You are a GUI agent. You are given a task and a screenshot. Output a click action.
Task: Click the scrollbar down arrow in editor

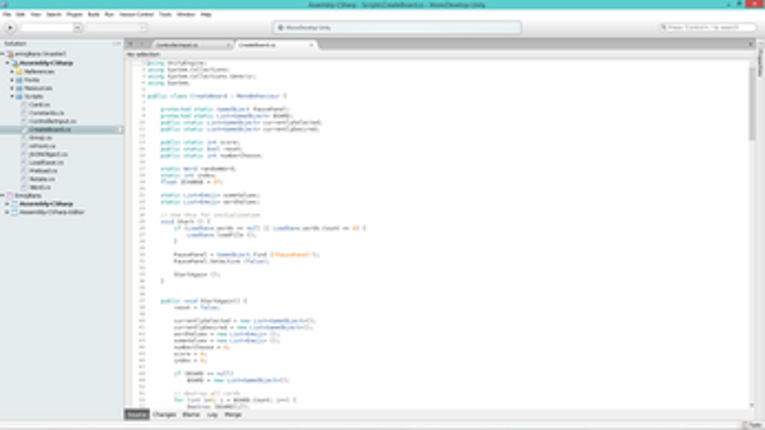click(751, 405)
